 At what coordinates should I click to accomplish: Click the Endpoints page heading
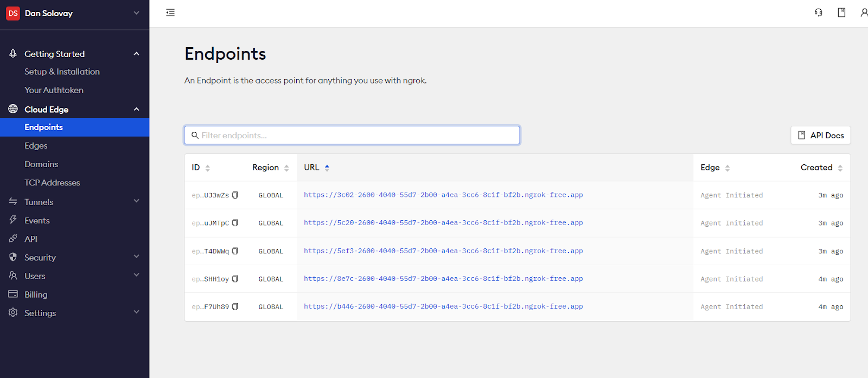click(x=225, y=54)
